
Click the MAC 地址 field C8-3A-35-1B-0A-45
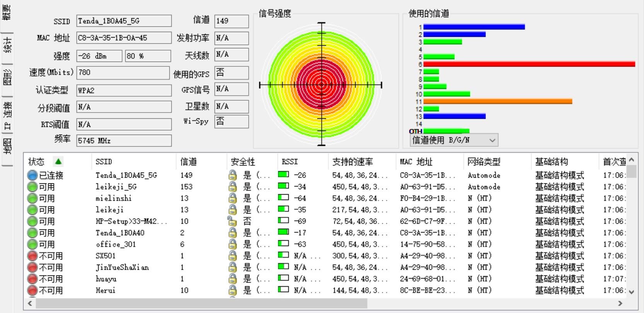click(124, 38)
